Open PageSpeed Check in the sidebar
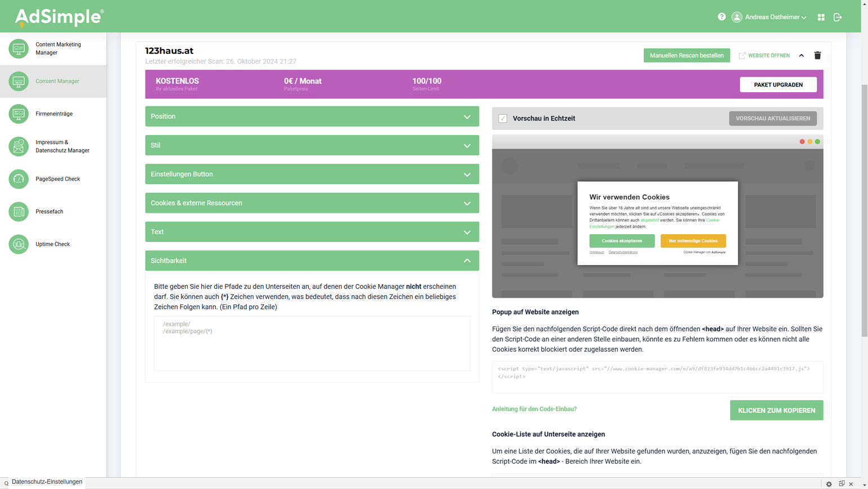 [x=53, y=179]
